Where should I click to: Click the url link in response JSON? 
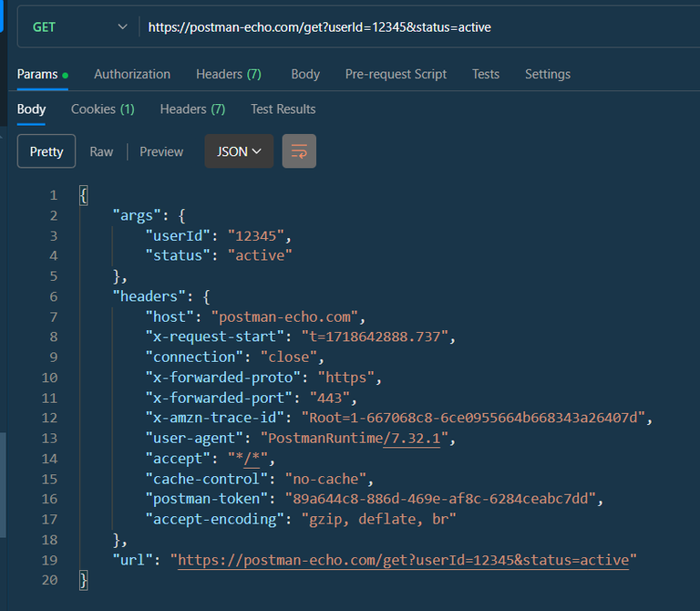(403, 559)
